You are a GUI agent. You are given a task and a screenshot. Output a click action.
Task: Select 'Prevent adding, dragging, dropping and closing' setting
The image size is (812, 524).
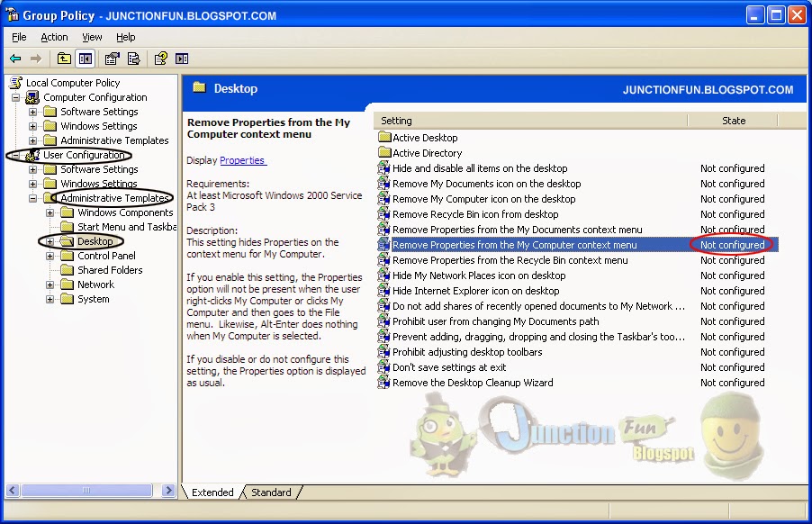point(538,337)
